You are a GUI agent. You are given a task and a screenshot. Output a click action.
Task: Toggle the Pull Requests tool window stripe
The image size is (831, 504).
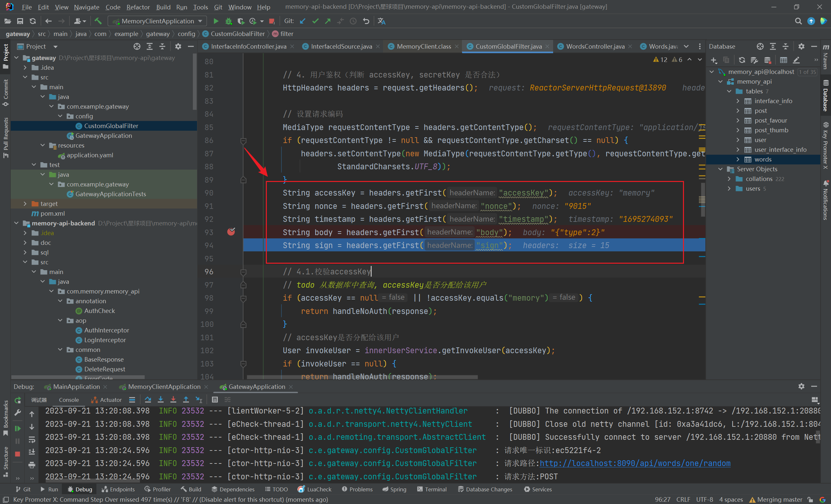pyautogui.click(x=6, y=138)
